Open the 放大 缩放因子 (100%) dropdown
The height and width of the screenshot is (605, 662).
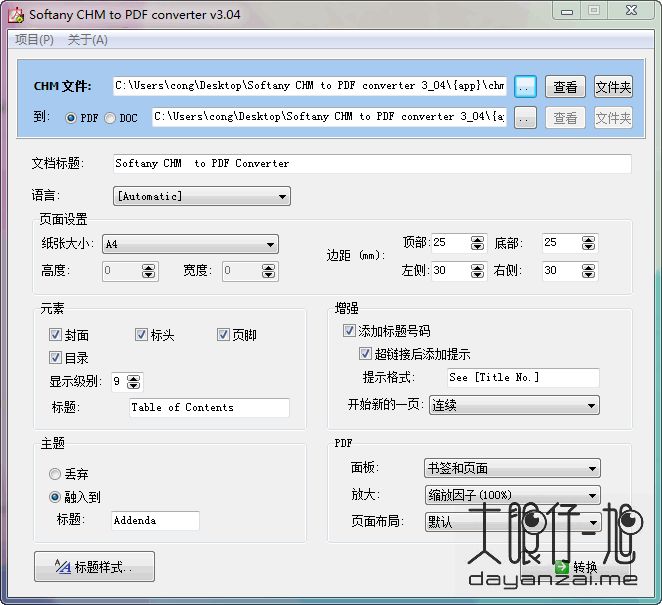[512, 495]
